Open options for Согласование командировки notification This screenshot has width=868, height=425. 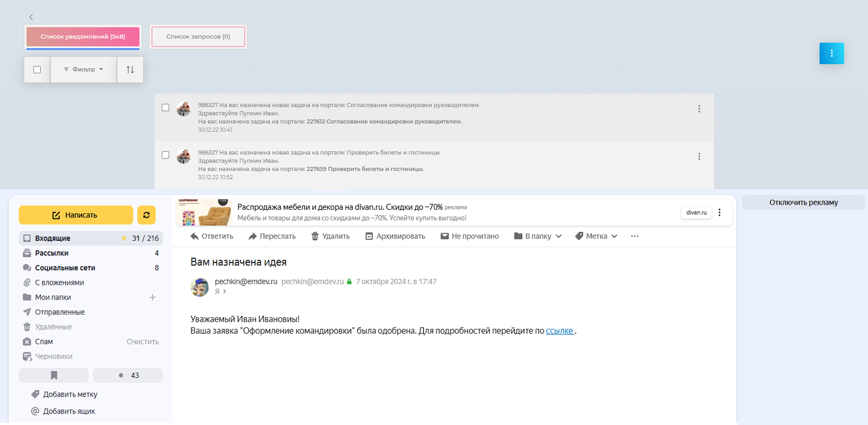point(699,109)
